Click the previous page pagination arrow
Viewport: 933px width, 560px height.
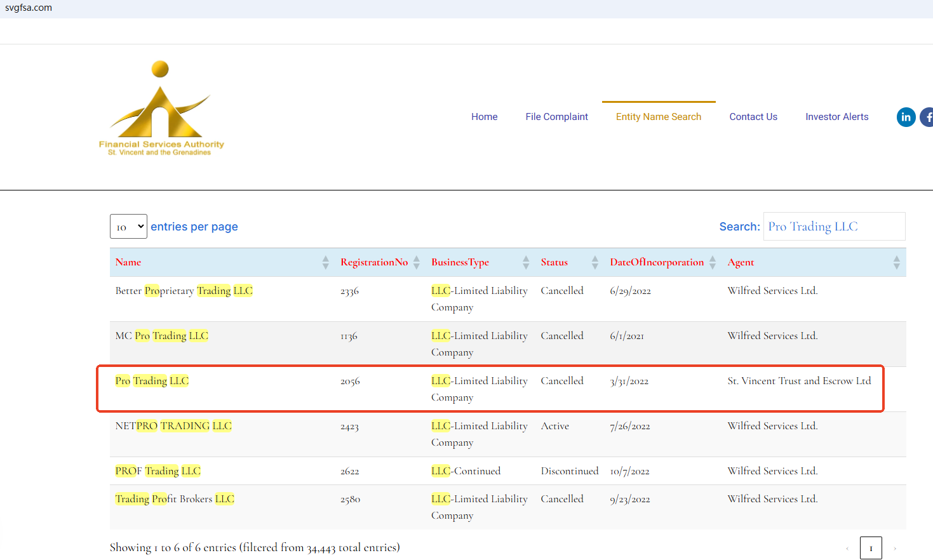pos(847,548)
